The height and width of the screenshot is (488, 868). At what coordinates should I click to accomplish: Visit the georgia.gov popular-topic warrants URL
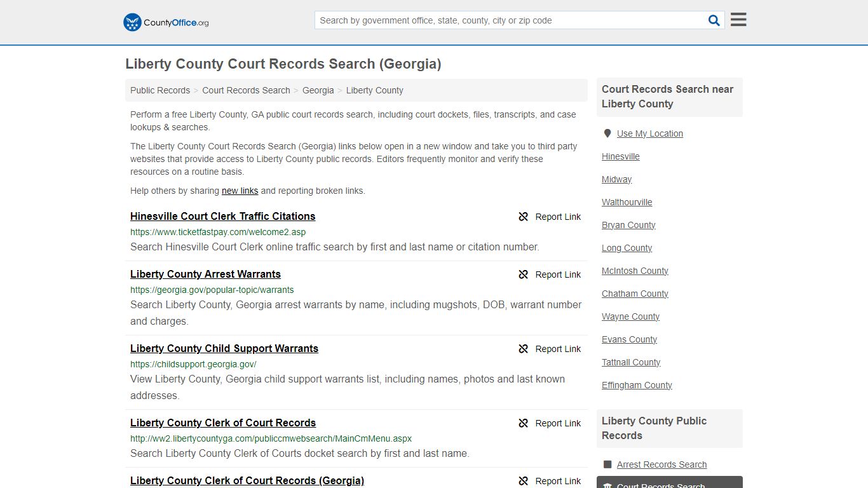(x=212, y=290)
